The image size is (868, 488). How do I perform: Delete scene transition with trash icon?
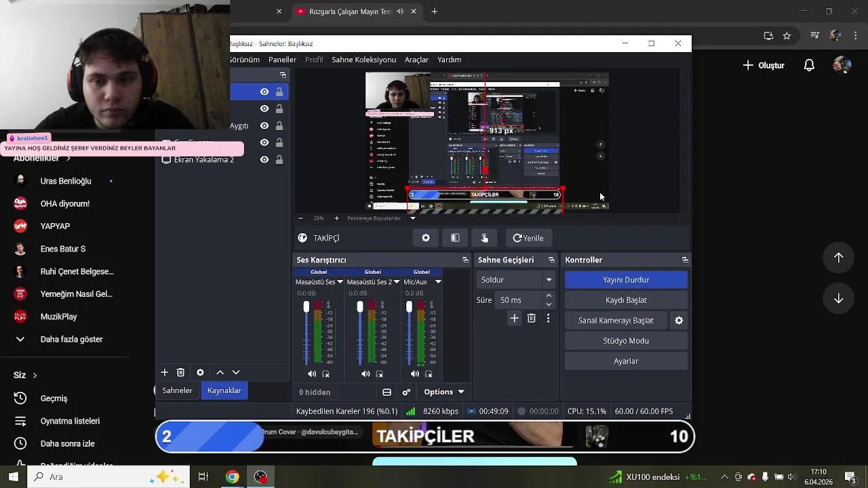pyautogui.click(x=531, y=318)
